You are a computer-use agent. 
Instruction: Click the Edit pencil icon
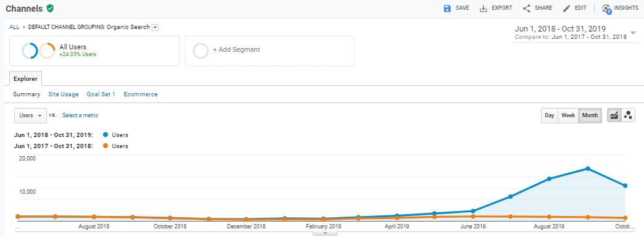coord(567,8)
